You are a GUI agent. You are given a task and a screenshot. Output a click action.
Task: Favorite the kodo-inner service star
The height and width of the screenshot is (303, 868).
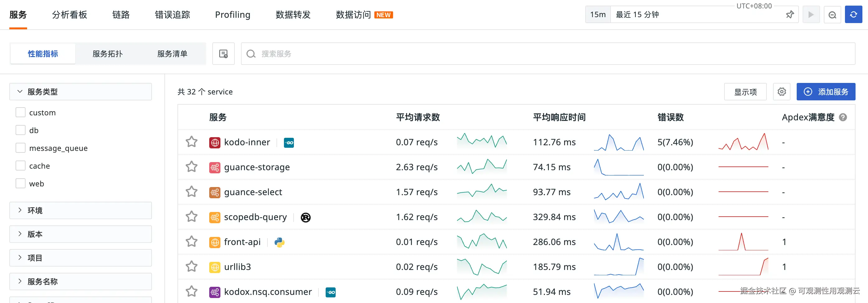(191, 142)
